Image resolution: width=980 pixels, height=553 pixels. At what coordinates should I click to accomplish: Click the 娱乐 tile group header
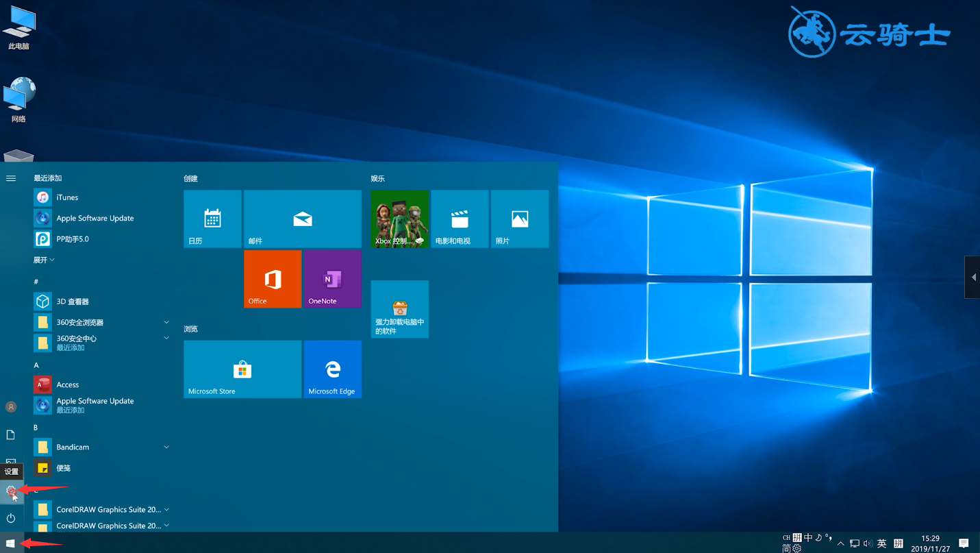click(x=378, y=178)
